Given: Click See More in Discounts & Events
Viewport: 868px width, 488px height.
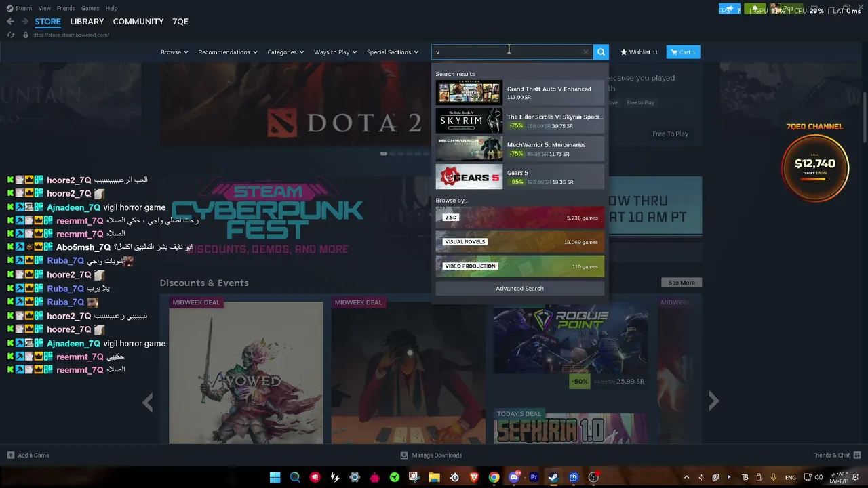Looking at the screenshot, I should (682, 283).
